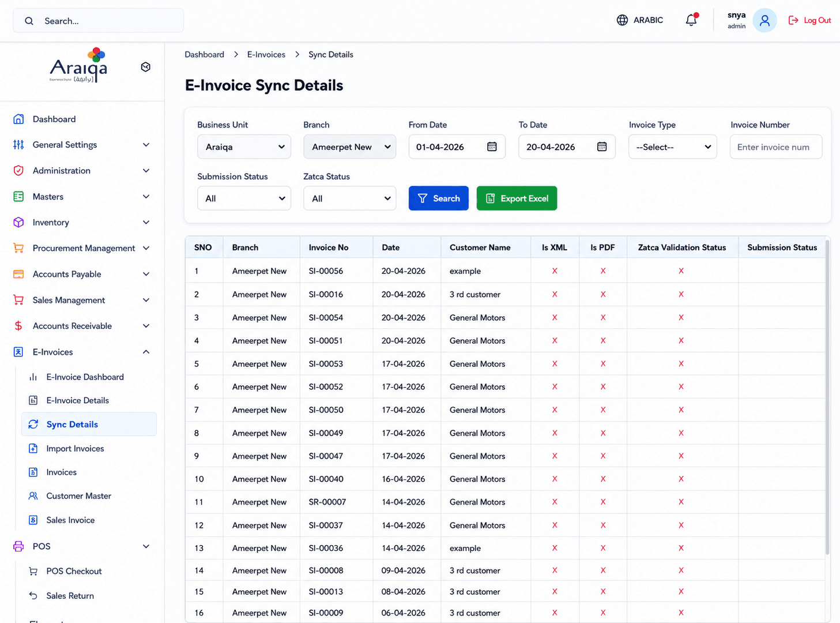The width and height of the screenshot is (840, 623).
Task: Click the Sales Return undo arrow icon
Action: click(33, 596)
